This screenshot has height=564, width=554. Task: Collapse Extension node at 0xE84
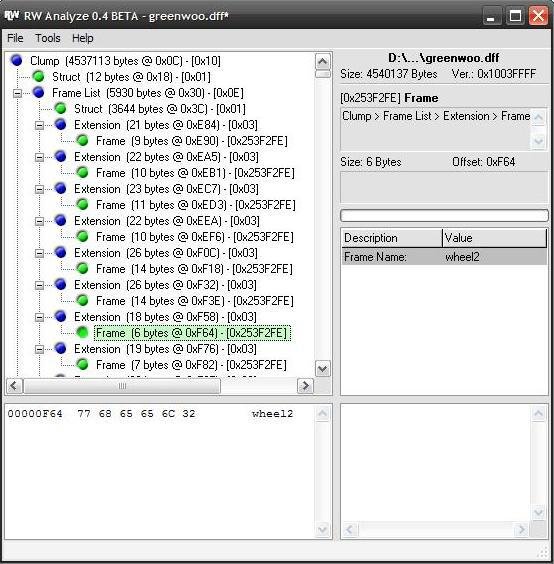tap(40, 125)
